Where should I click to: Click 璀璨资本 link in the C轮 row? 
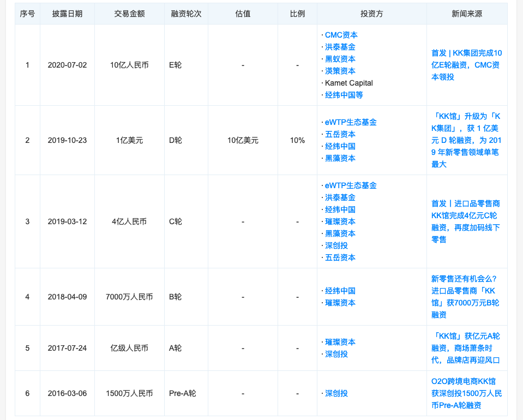pyautogui.click(x=340, y=222)
